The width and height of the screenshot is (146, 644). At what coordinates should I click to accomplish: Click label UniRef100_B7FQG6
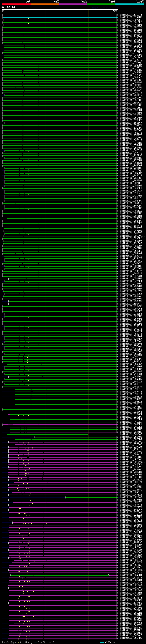(x=131, y=444)
